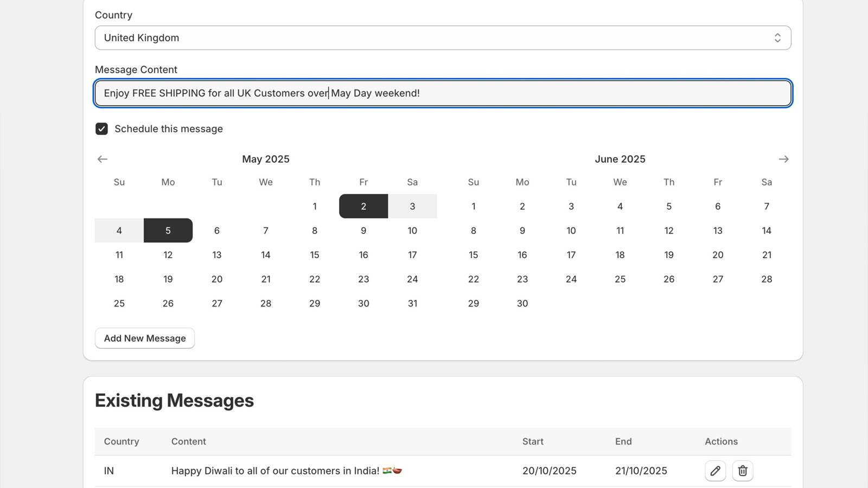Viewport: 868px width, 488px height.
Task: Uncheck Schedule this message checkbox
Action: [x=101, y=129]
